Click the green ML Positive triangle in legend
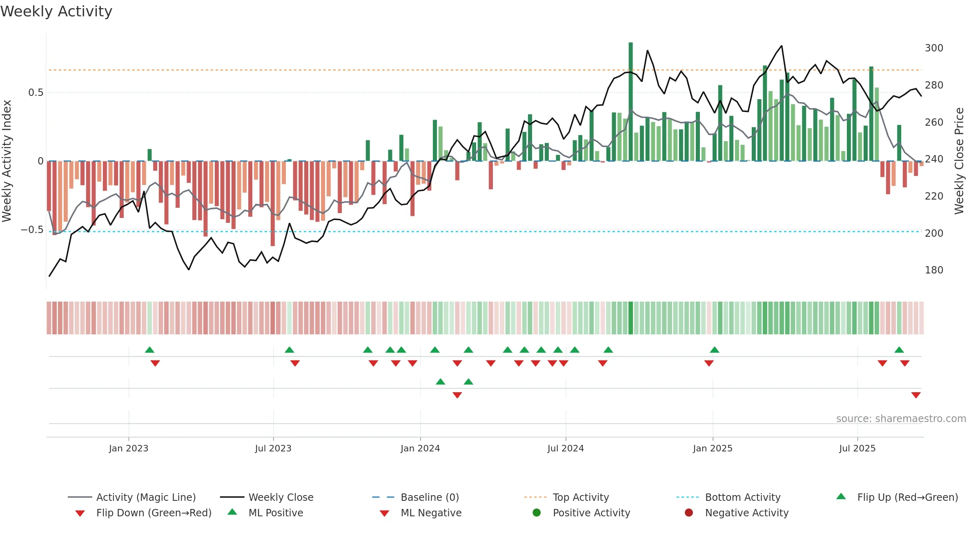 click(x=232, y=512)
